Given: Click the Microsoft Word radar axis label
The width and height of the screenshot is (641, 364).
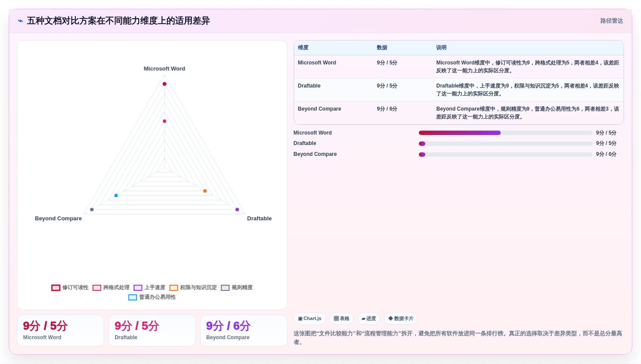Looking at the screenshot, I should (164, 69).
